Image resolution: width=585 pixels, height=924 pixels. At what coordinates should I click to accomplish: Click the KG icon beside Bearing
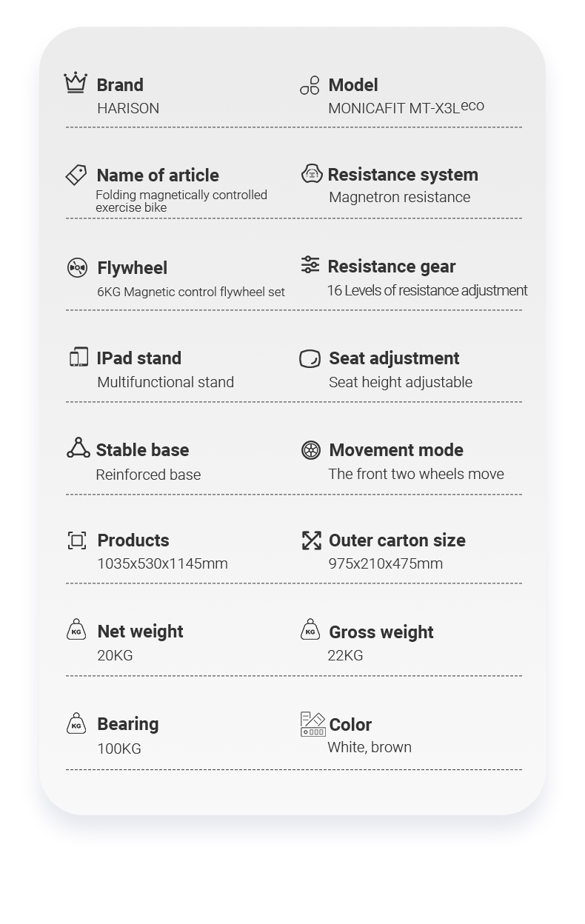(x=76, y=723)
